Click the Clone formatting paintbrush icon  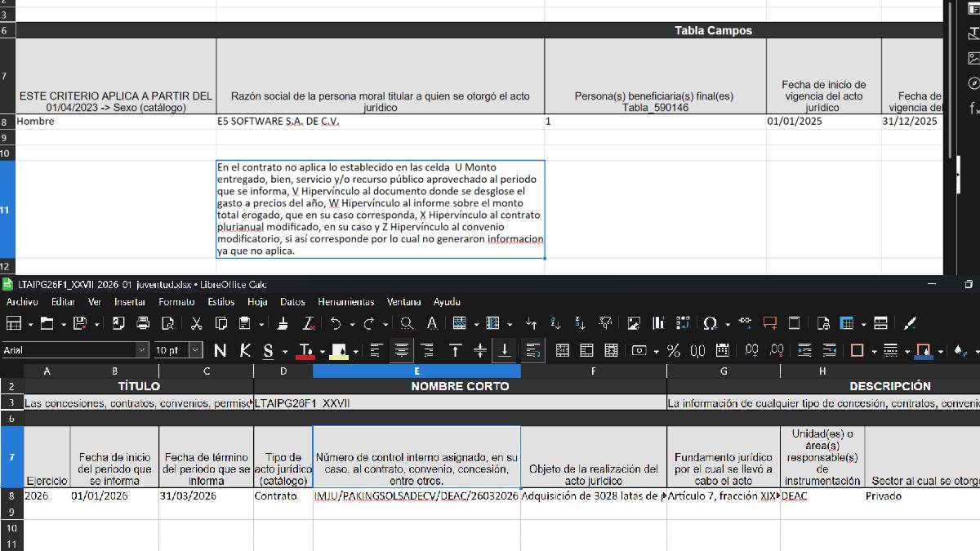[283, 323]
